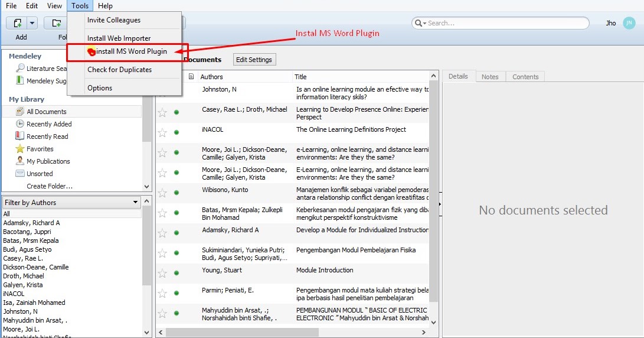The image size is (644, 338).
Task: Open the Filter by Authors dropdown
Action: [x=71, y=202]
